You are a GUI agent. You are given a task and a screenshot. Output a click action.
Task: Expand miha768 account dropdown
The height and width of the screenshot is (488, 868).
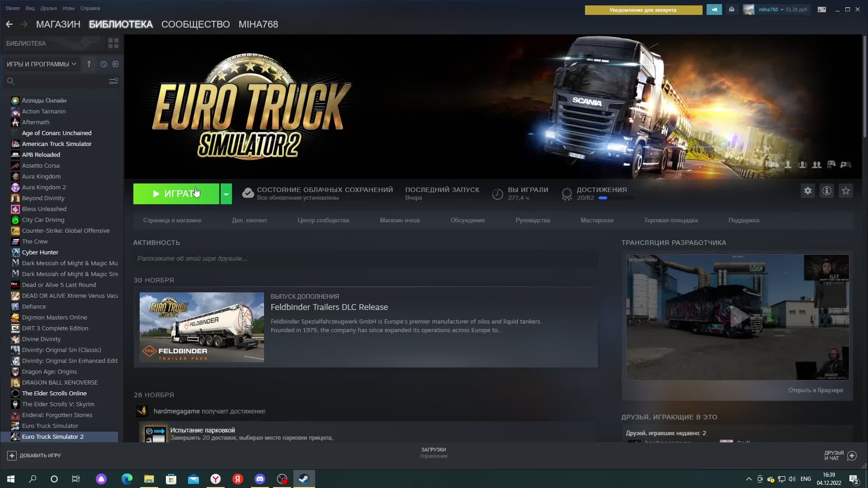(x=771, y=9)
